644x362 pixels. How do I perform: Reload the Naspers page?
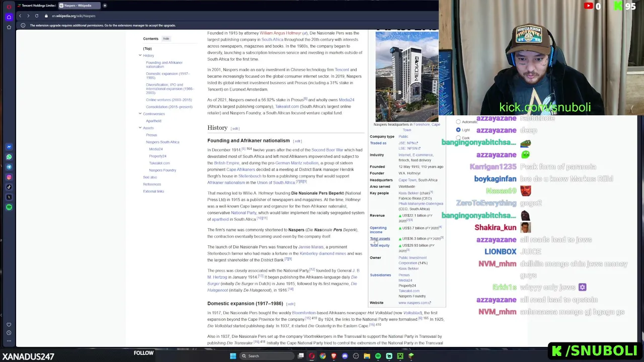pyautogui.click(x=37, y=16)
